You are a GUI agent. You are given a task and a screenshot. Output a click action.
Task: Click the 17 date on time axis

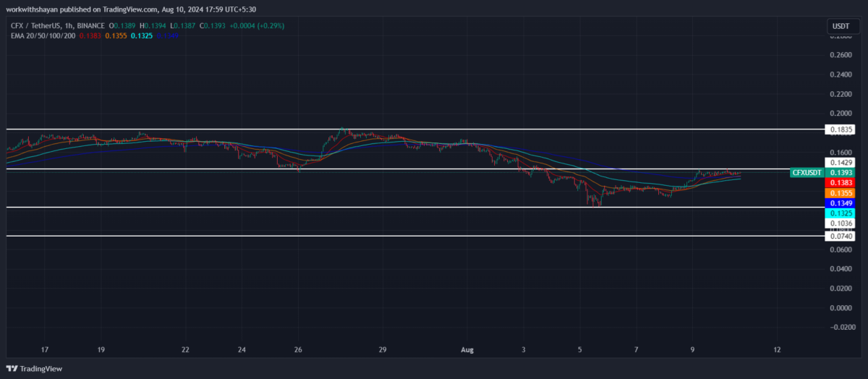click(x=45, y=349)
